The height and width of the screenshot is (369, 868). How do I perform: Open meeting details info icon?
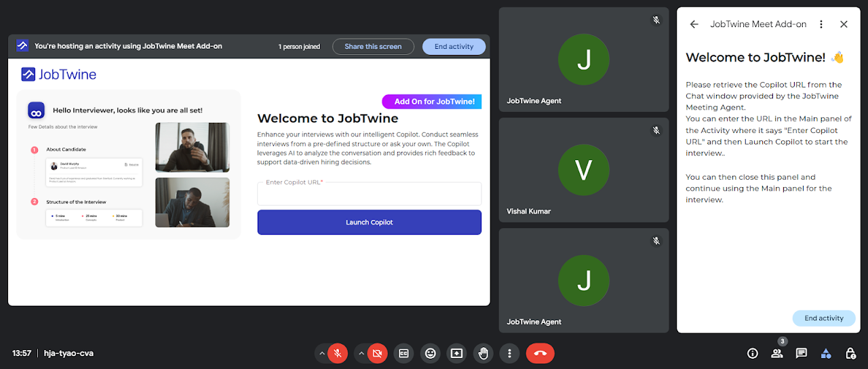752,353
